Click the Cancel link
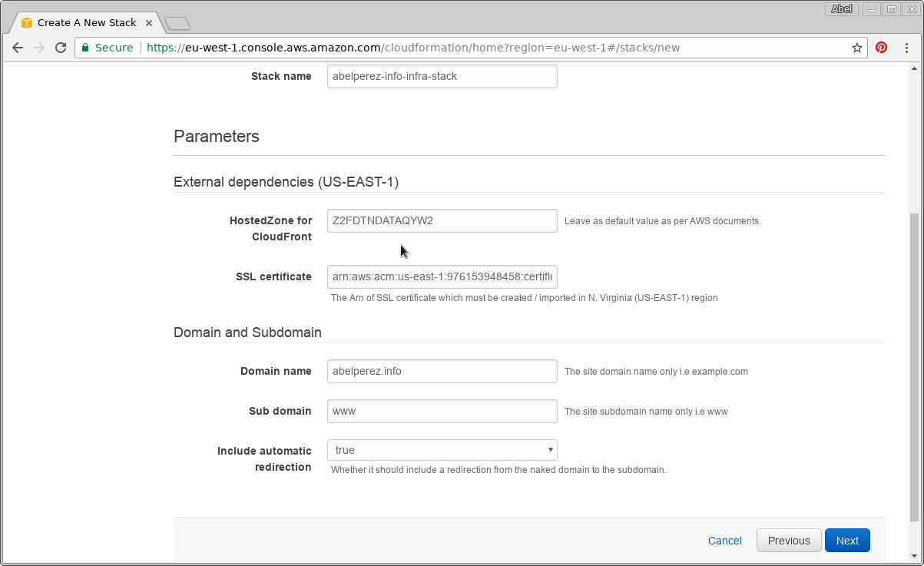This screenshot has height=566, width=924. point(725,541)
